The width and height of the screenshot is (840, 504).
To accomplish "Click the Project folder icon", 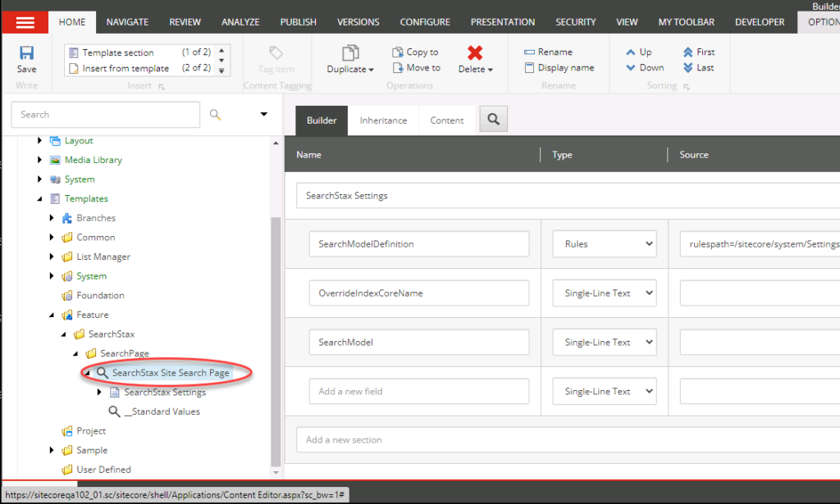I will 67,431.
